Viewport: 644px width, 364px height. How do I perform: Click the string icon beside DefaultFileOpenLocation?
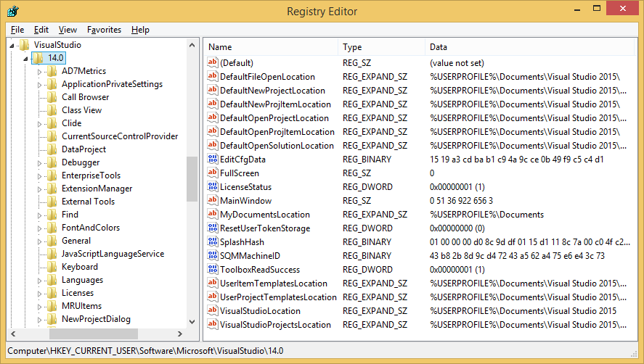tap(212, 76)
